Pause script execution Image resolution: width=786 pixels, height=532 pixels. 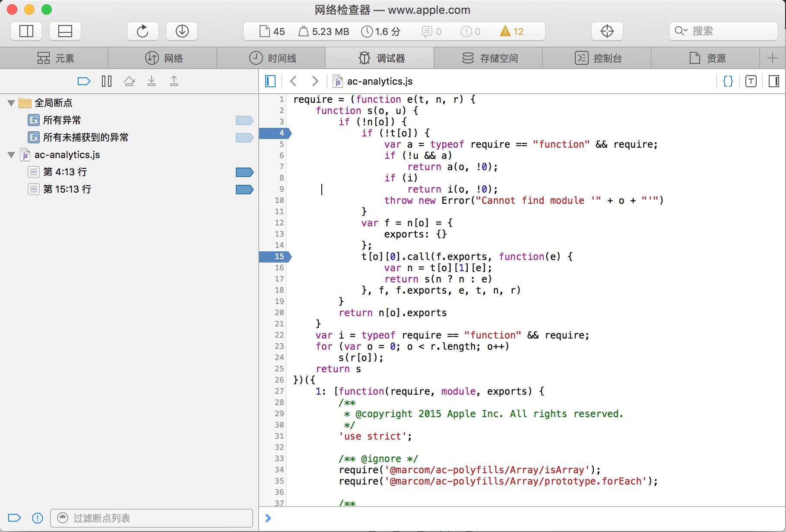[x=107, y=81]
